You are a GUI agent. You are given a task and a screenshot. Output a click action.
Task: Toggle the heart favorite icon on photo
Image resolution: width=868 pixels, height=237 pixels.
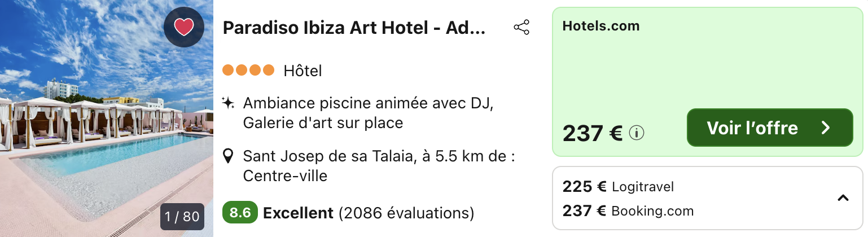click(184, 27)
